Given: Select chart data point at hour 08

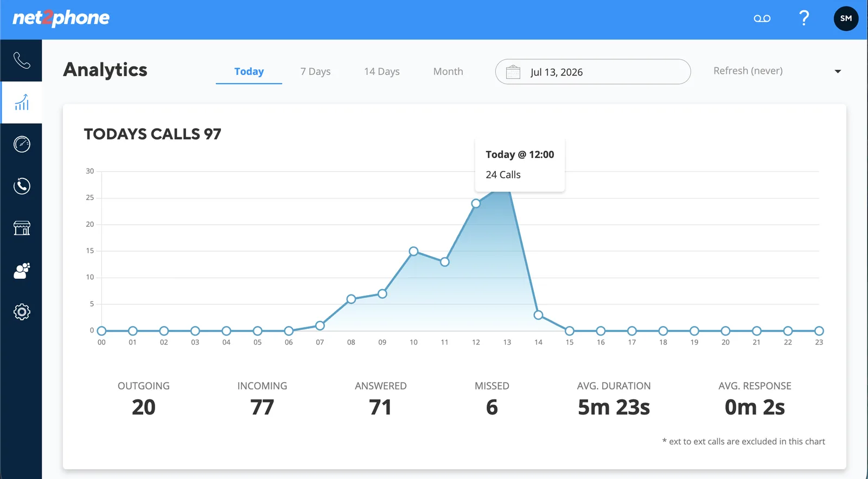Looking at the screenshot, I should [x=351, y=299].
